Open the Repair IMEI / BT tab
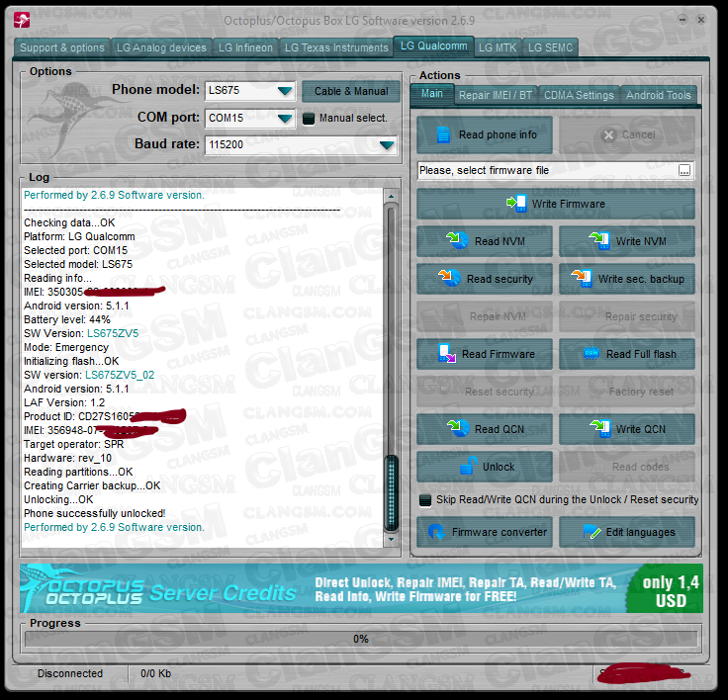This screenshot has height=700, width=728. pyautogui.click(x=496, y=95)
